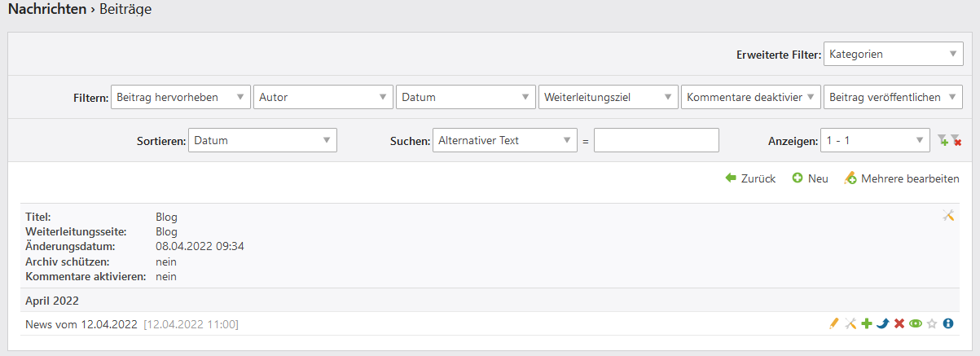This screenshot has height=356, width=980.
Task: Apply filter with the green plus filter icon
Action: coord(943,141)
